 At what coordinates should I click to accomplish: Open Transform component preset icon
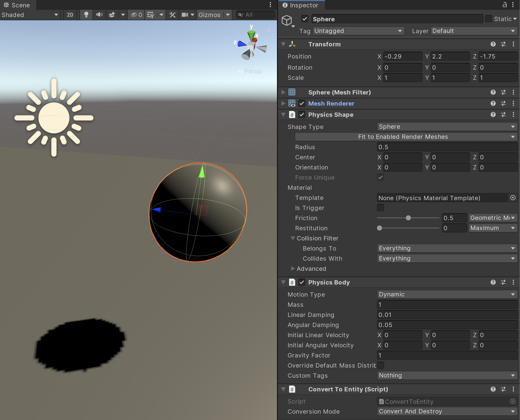point(503,44)
